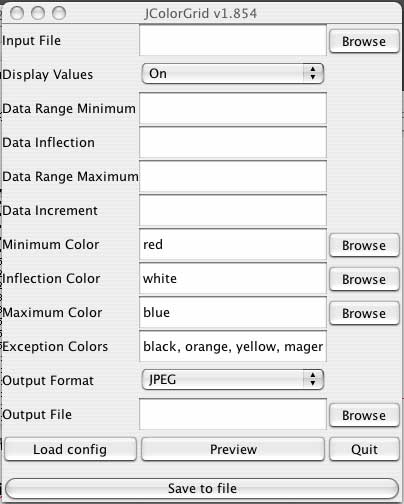Click the Output File text field
This screenshot has width=404, height=504.
pos(233,414)
